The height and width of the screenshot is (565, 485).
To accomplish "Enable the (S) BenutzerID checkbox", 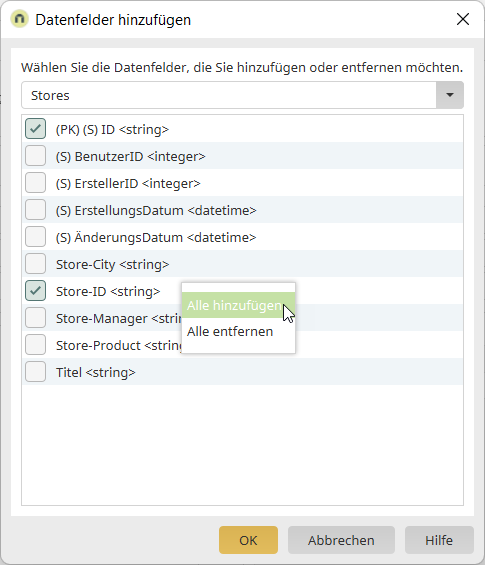I will click(35, 156).
